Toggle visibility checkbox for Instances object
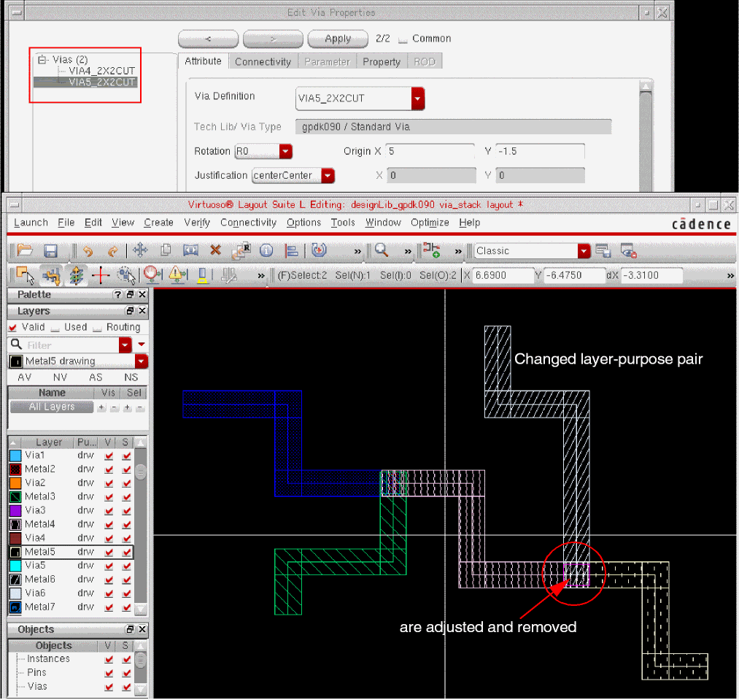 click(x=109, y=659)
